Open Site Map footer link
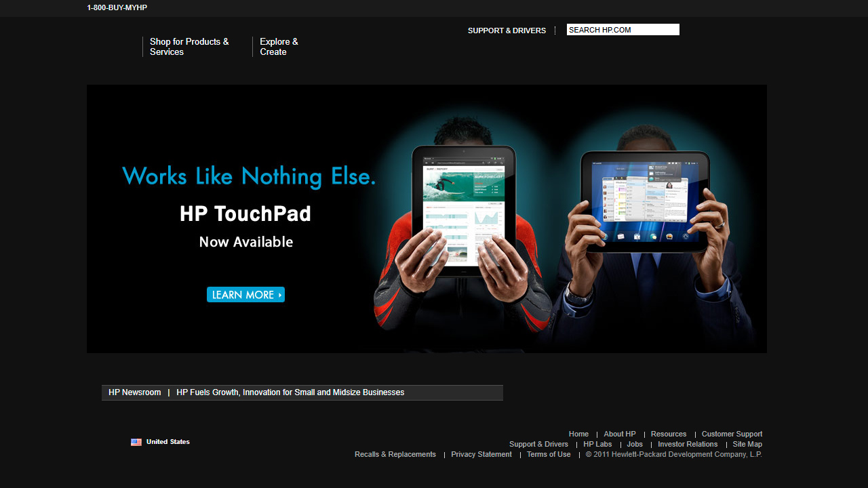Screen dimensions: 868x488 [x=747, y=444]
